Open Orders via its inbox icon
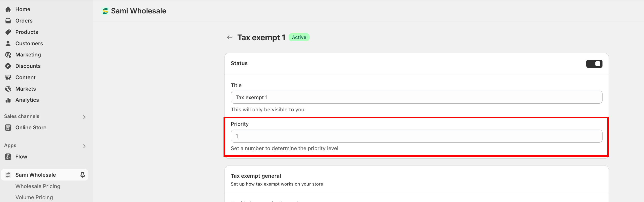The height and width of the screenshot is (202, 644). click(8, 21)
